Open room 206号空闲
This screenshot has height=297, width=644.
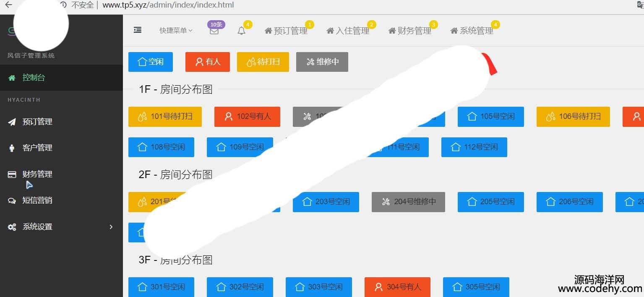tap(570, 202)
